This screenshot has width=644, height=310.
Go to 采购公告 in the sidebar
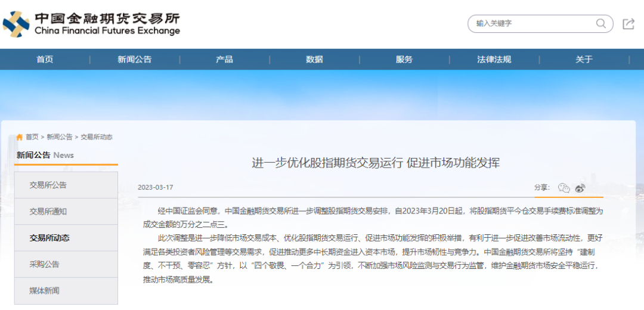pos(45,264)
